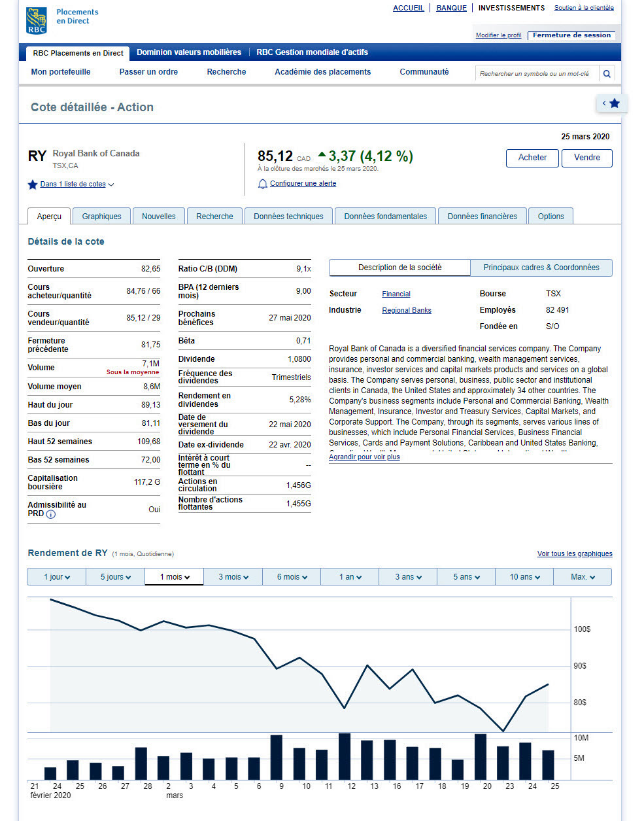Click the March 20 volume bar
The height and width of the screenshot is (821, 644).
481,757
